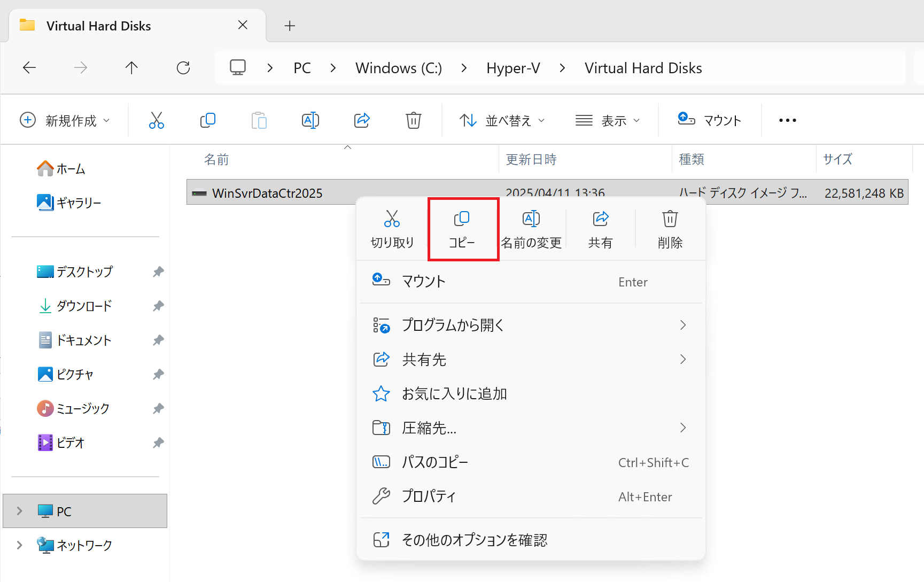Image resolution: width=924 pixels, height=582 pixels.
Task: Click the toolbar Rename icon
Action: pos(310,120)
